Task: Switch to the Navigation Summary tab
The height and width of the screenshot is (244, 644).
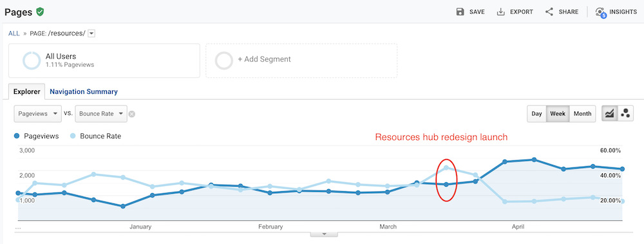Action: pyautogui.click(x=84, y=91)
